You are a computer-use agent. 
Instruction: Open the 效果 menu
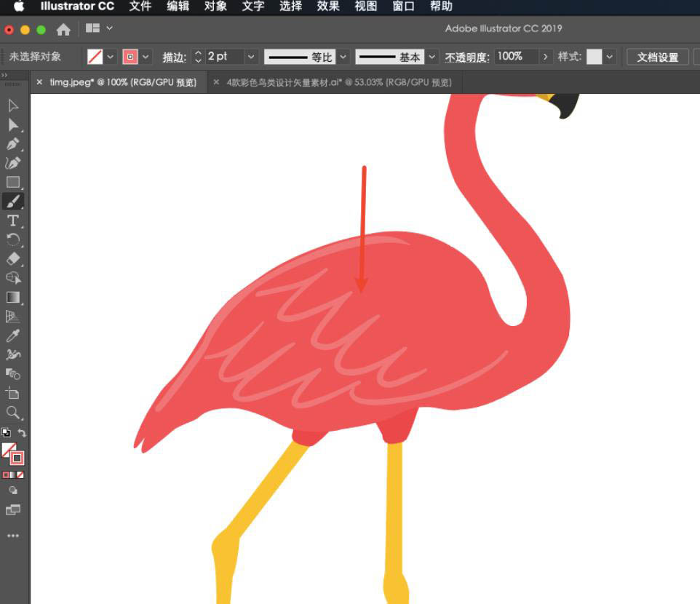coord(328,7)
